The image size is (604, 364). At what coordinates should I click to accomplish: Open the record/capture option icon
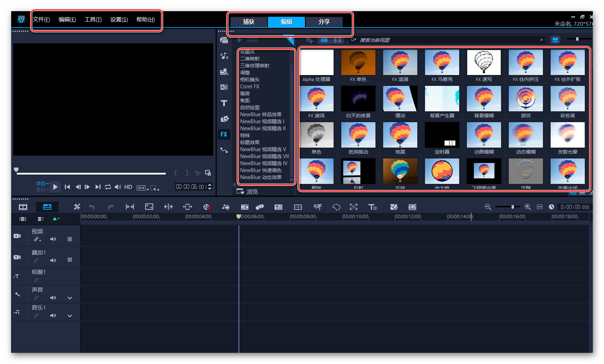207,207
